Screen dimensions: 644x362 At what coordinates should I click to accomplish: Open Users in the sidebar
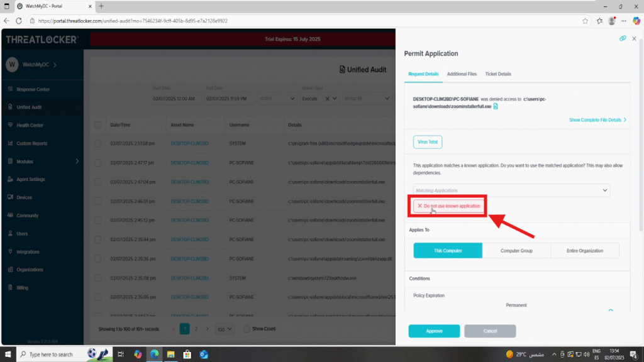(x=22, y=234)
